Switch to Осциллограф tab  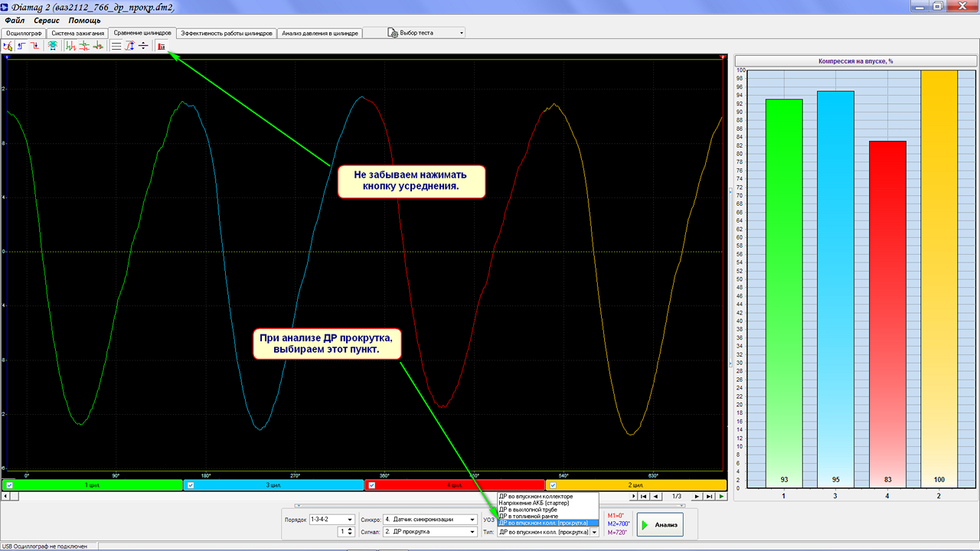[x=23, y=33]
